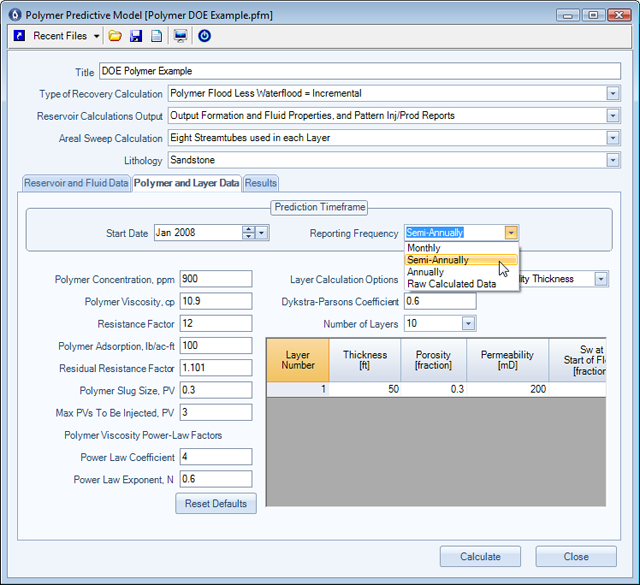Viewport: 640px width, 585px height.
Task: Click the new document icon
Action: point(157,36)
